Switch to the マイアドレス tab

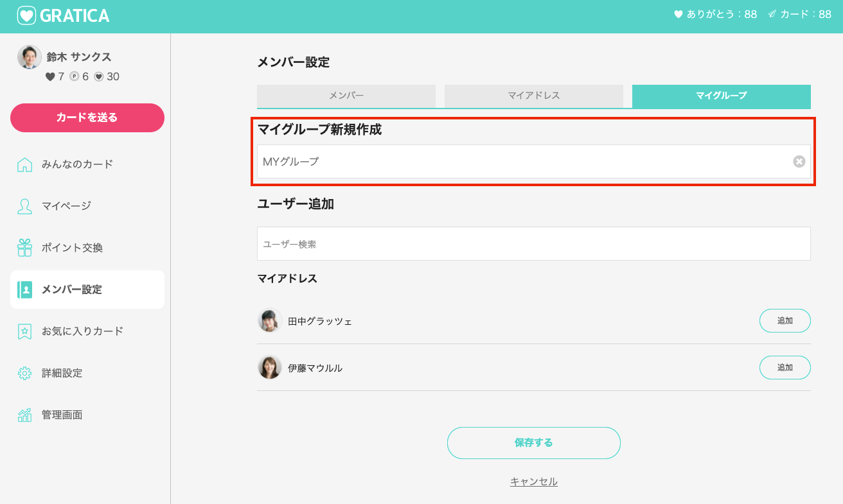534,96
